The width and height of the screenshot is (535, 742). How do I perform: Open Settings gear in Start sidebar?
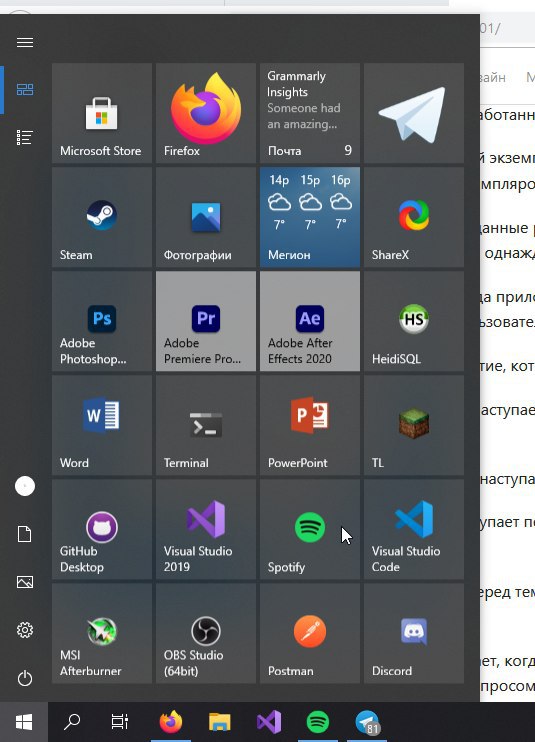(x=25, y=630)
